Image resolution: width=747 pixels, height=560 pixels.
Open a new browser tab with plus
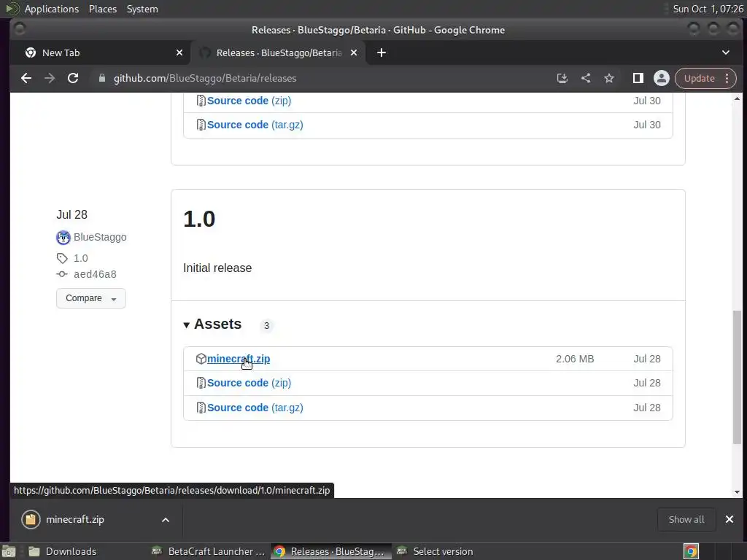point(381,52)
